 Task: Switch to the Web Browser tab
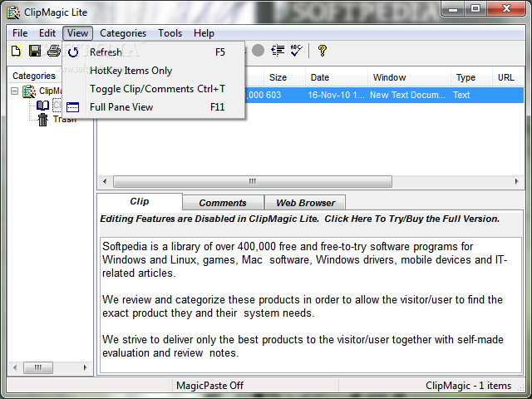[x=305, y=203]
